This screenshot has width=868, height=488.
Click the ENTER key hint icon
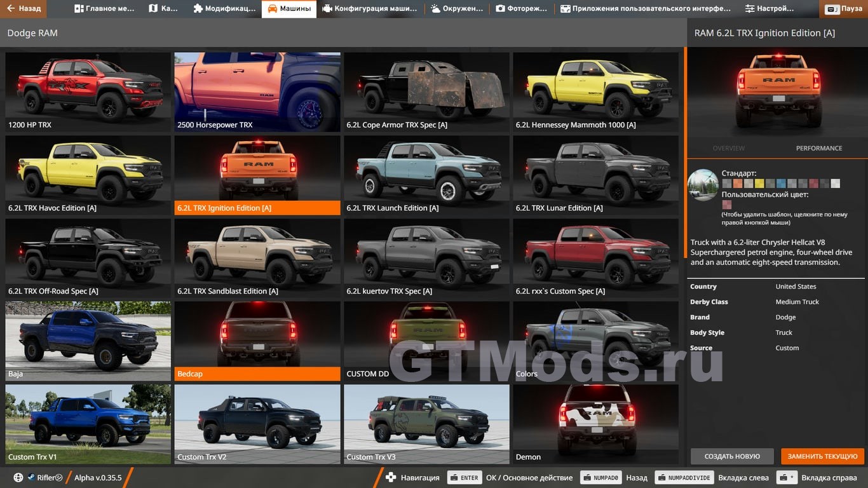tap(465, 478)
